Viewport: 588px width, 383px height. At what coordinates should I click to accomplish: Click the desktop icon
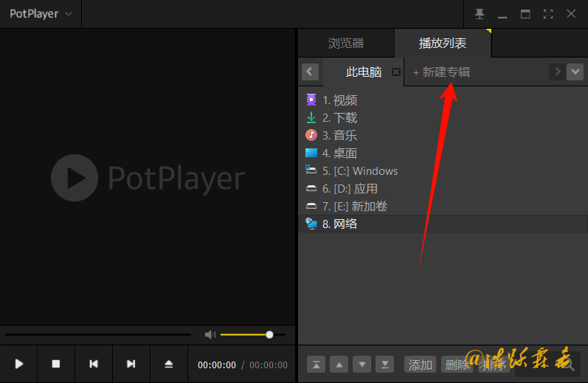311,153
